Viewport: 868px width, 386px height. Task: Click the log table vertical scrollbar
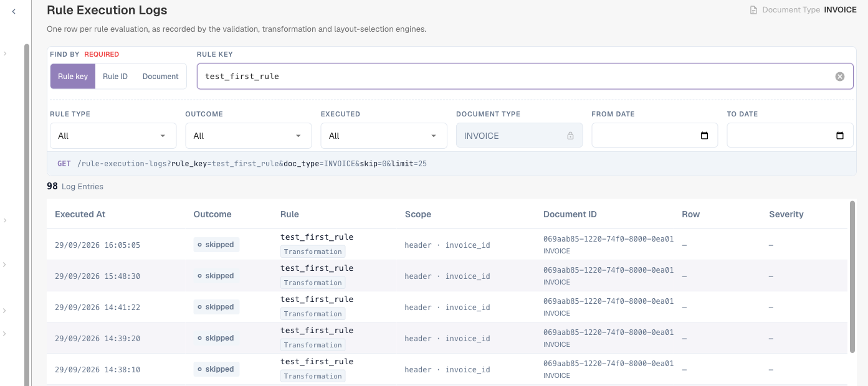tap(852, 276)
